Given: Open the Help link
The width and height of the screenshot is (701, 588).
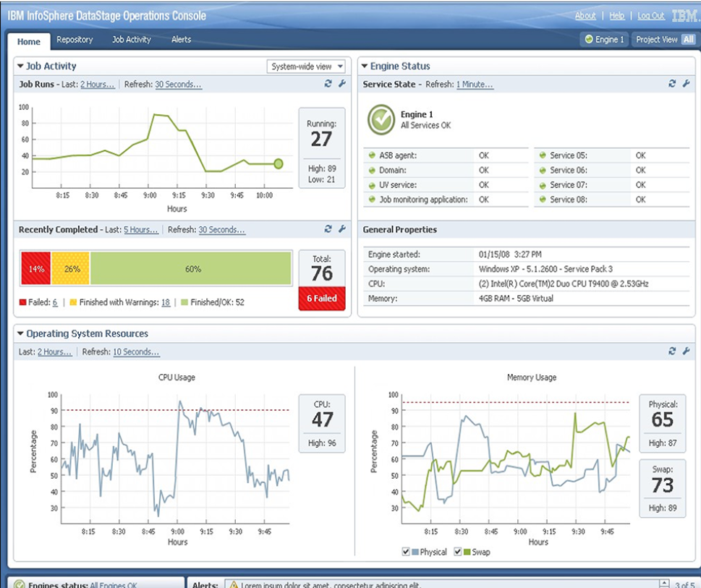Looking at the screenshot, I should (x=617, y=16).
